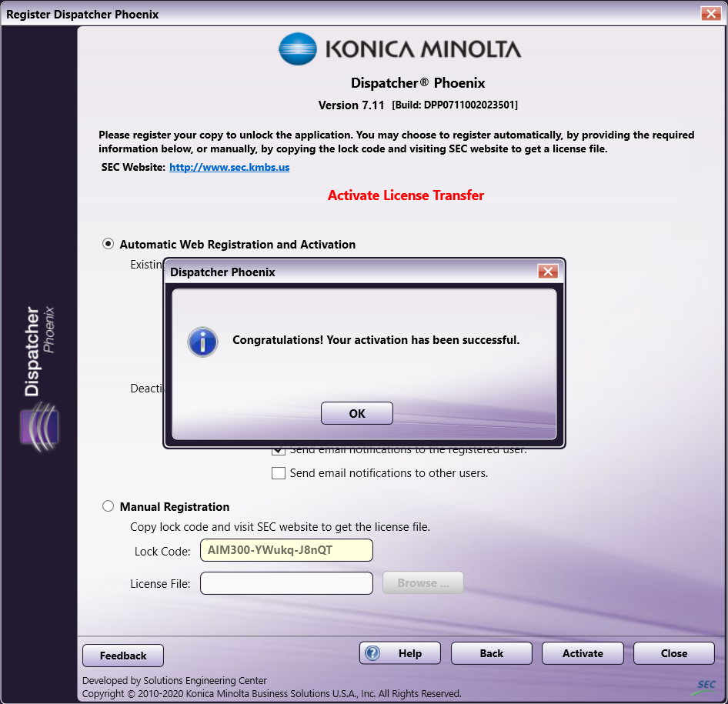This screenshot has height=704, width=728.
Task: Open Help for registration
Action: click(399, 653)
